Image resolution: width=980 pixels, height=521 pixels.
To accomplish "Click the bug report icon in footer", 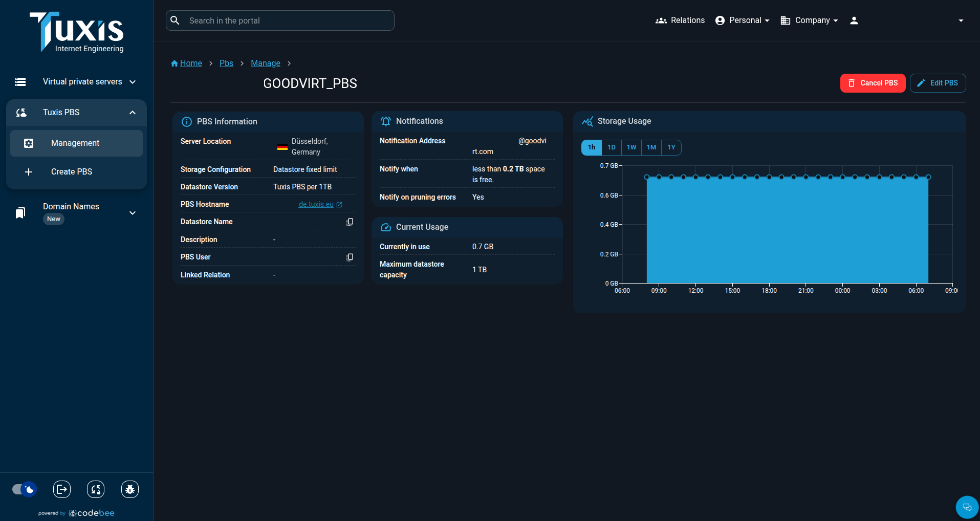I will coord(130,489).
